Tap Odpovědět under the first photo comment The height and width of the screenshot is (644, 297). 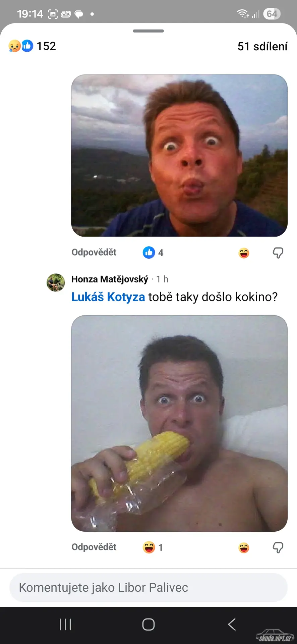94,252
